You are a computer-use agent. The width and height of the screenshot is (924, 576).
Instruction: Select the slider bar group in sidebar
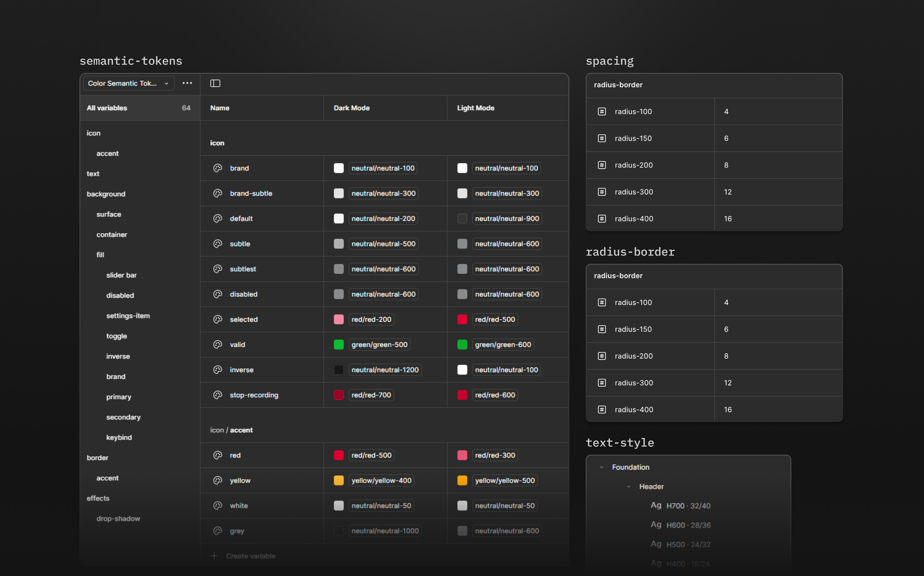121,275
